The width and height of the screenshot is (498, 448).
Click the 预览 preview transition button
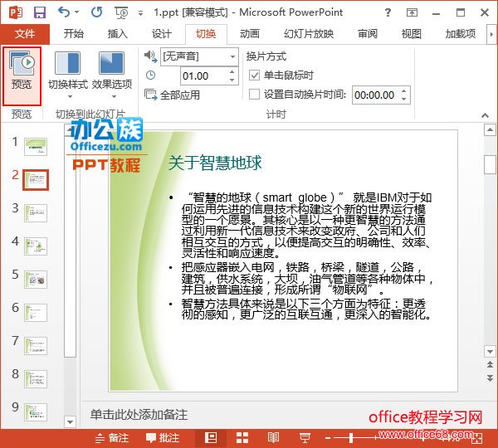[x=22, y=75]
